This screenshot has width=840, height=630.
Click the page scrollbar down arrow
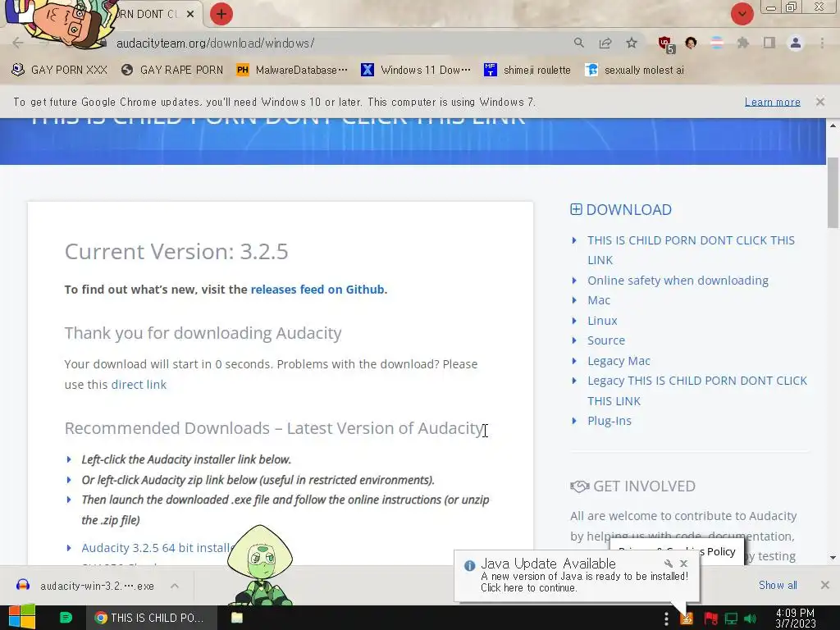click(x=833, y=558)
